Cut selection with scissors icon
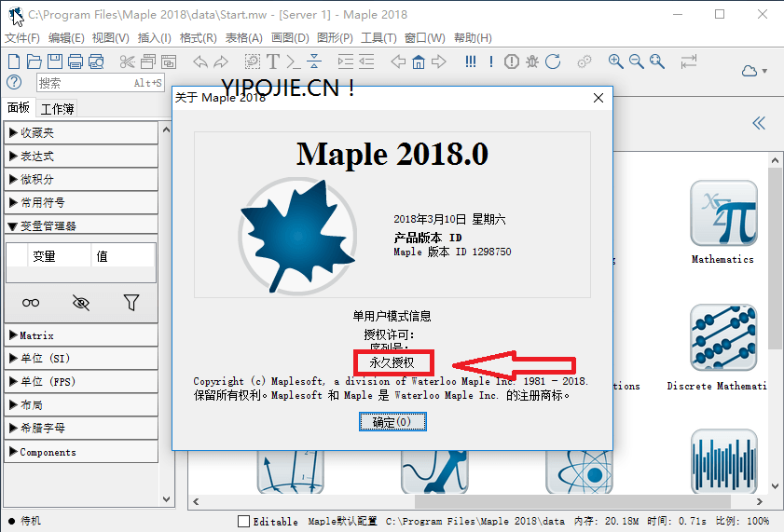Image resolution: width=784 pixels, height=532 pixels. pos(127,61)
